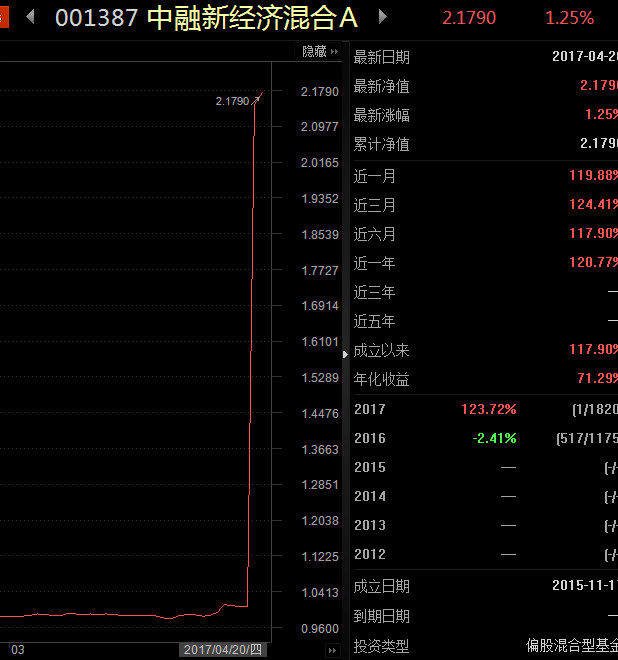Click the 2017/04/20/四 date marker on axis
618x660 pixels.
point(223,649)
